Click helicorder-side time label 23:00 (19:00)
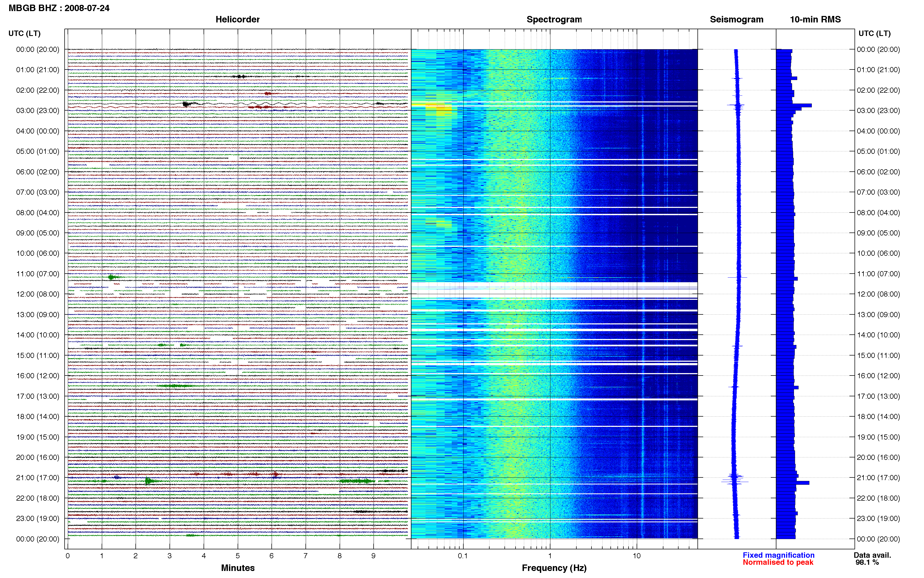924x578 pixels. pyautogui.click(x=38, y=518)
